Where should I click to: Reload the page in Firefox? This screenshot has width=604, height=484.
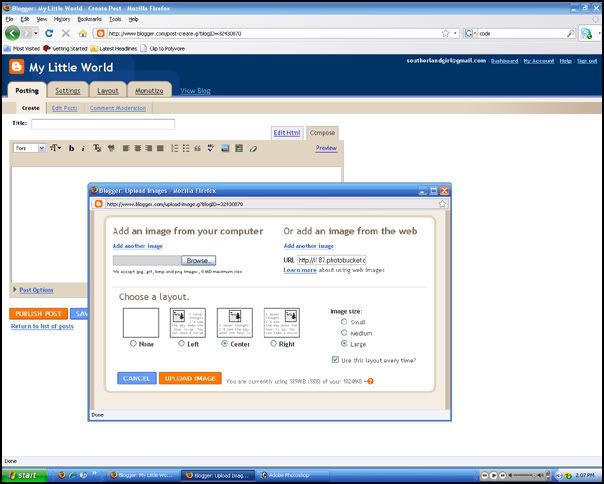coord(49,34)
